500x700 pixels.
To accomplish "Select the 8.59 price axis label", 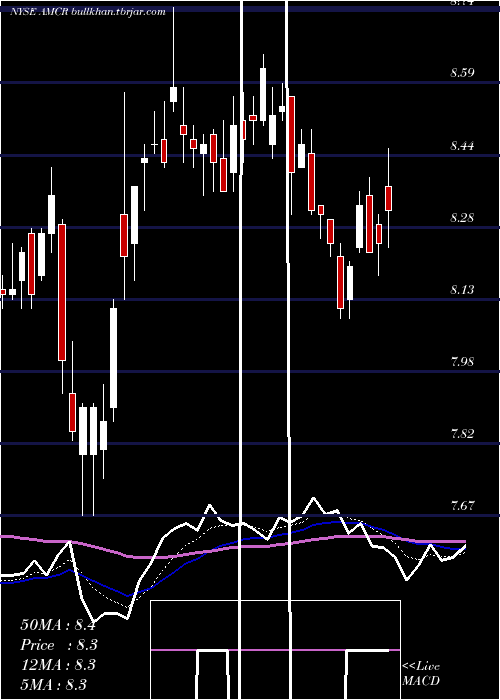I will tap(462, 73).
